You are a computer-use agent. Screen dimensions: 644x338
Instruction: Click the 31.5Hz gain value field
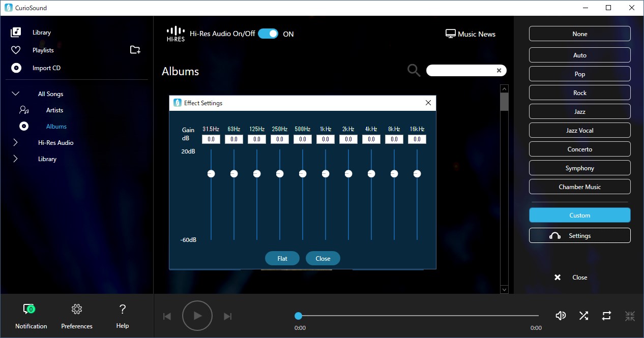211,139
